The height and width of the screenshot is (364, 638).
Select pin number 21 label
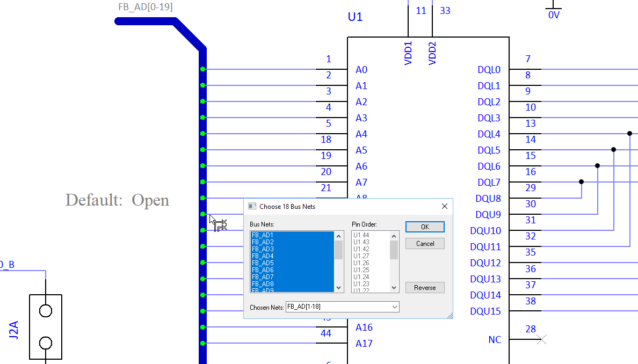point(325,187)
